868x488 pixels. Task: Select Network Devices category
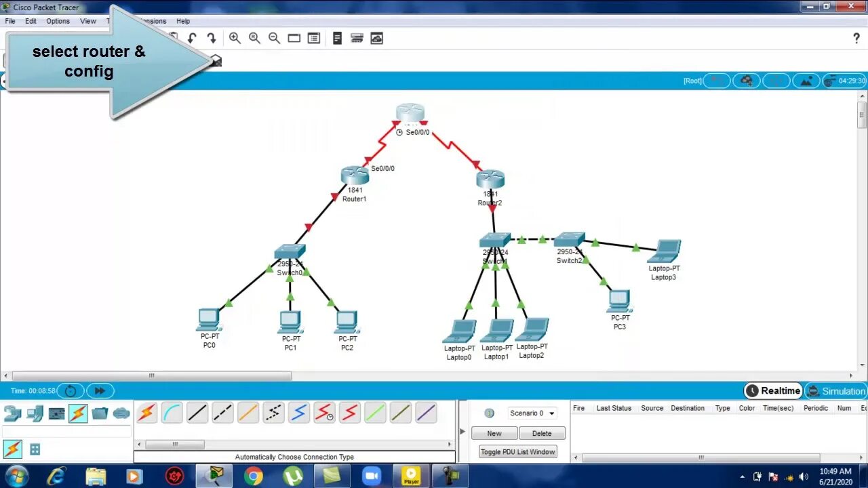[13, 413]
